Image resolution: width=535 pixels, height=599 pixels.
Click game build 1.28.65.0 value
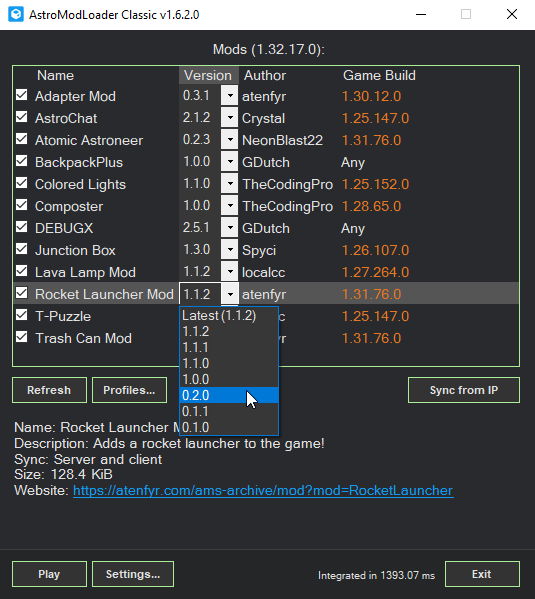(371, 206)
